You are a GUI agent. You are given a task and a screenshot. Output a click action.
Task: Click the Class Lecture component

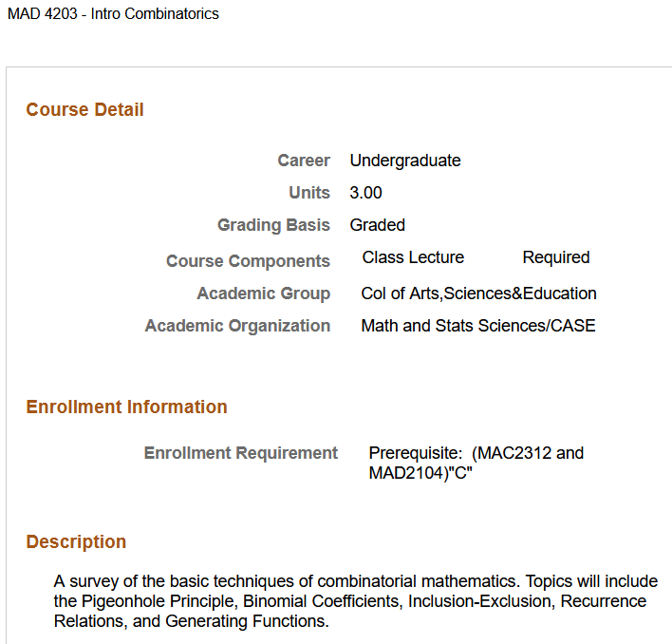tap(413, 257)
